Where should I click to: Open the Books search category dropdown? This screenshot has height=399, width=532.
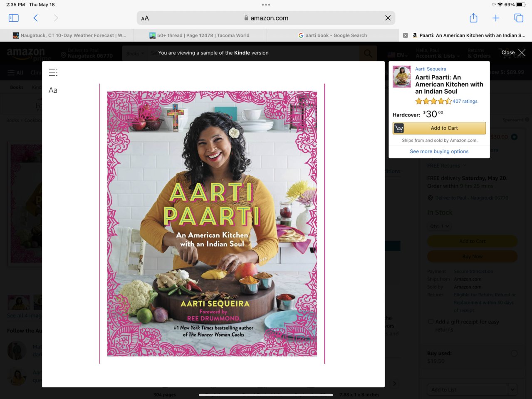tap(135, 54)
